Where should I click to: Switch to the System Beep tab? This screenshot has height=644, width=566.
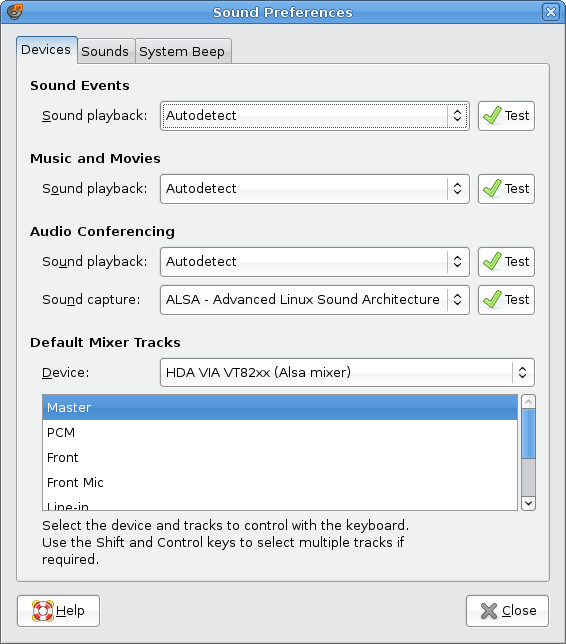(x=182, y=51)
